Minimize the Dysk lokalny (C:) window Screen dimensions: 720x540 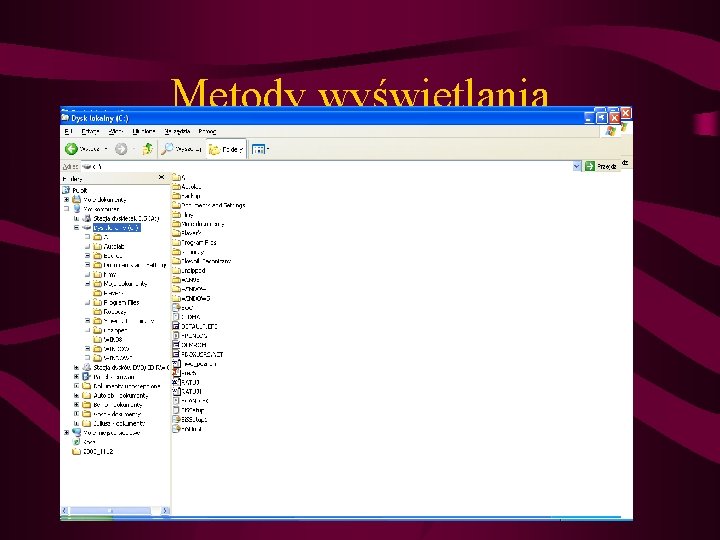590,118
